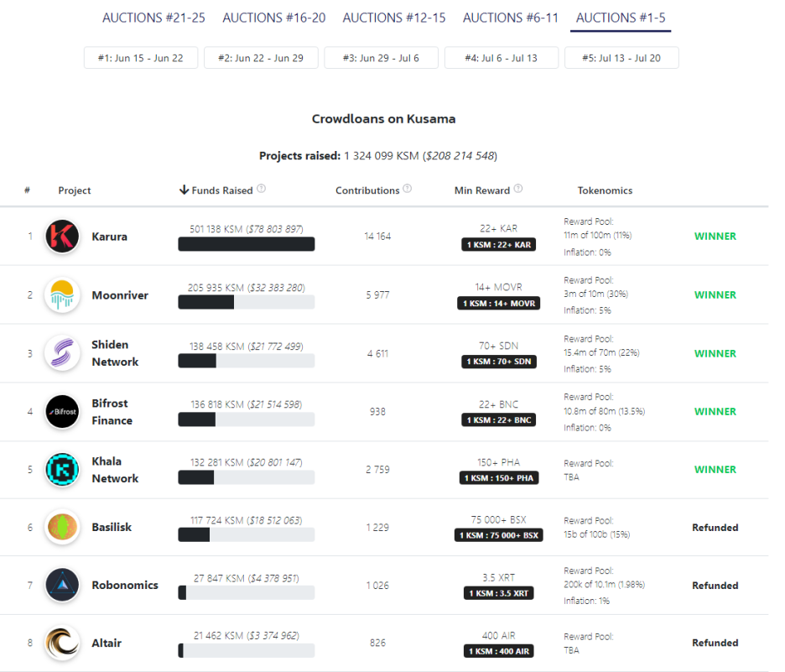This screenshot has width=785, height=672.
Task: Open the Moonriver project logo
Action: point(62,295)
